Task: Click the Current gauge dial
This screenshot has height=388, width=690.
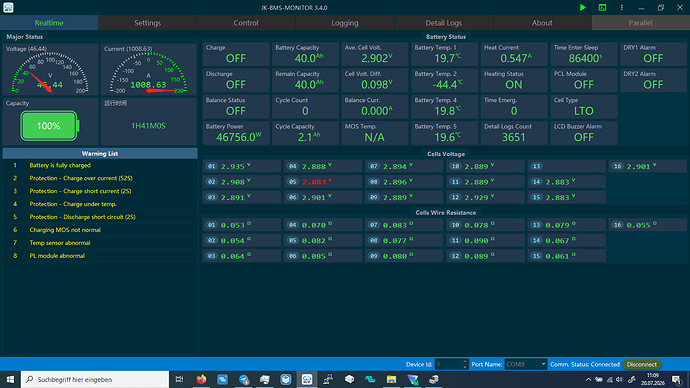Action: point(148,73)
